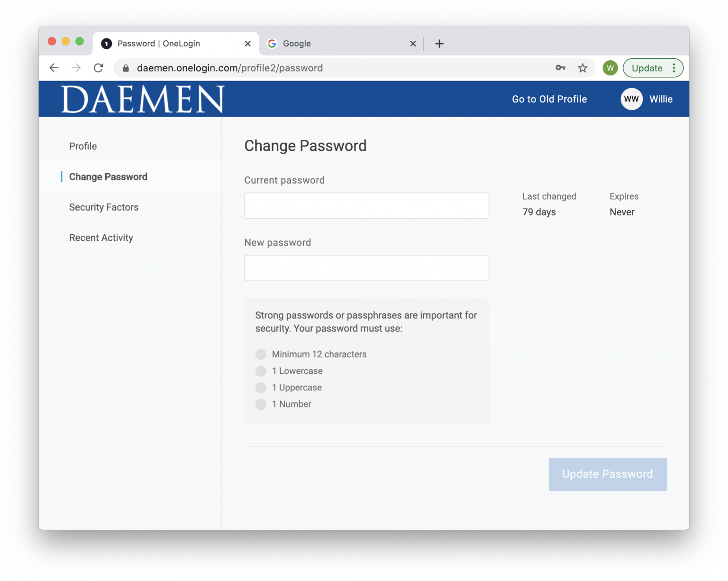Click the 'Strong passwords or passphrases' text
Viewport: 728px width, 581px height.
(x=366, y=322)
